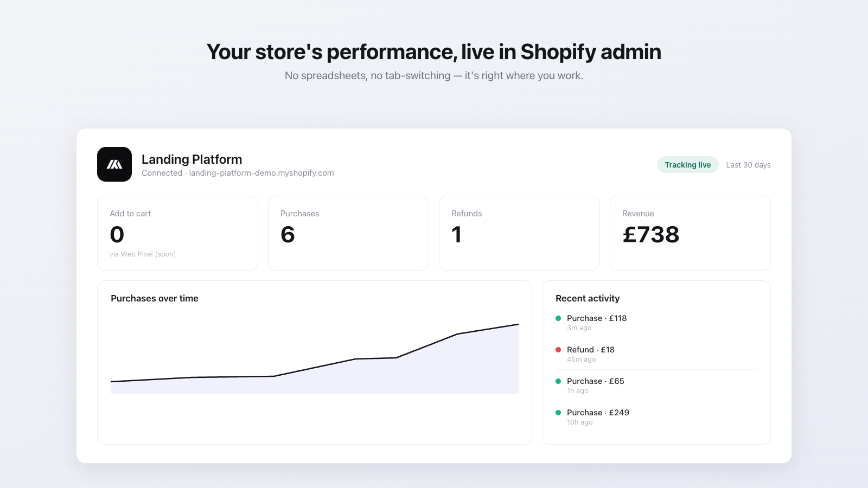Click the 10h ago timestamp
Image resolution: width=868 pixels, height=488 pixels.
point(580,422)
